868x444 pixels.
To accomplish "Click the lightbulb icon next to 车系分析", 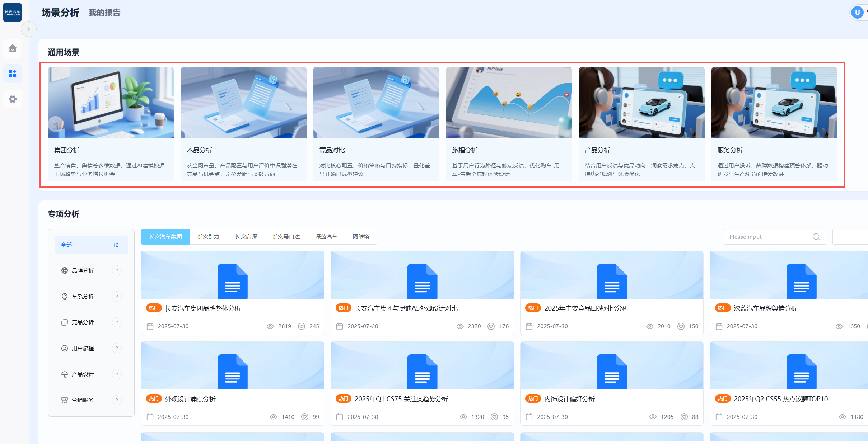I will click(x=65, y=297).
